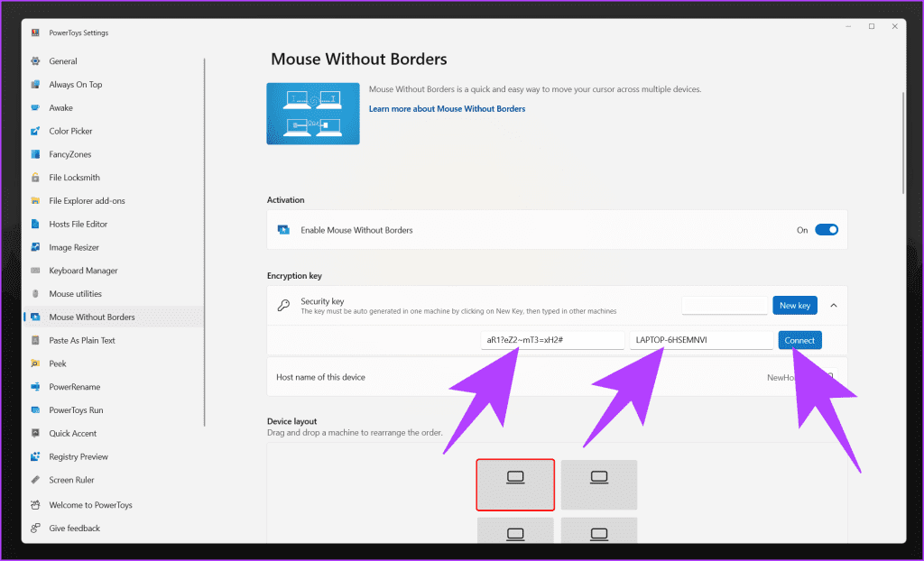Screen dimensions: 924x561
Task: Open the Awake settings page
Action: tap(112, 108)
